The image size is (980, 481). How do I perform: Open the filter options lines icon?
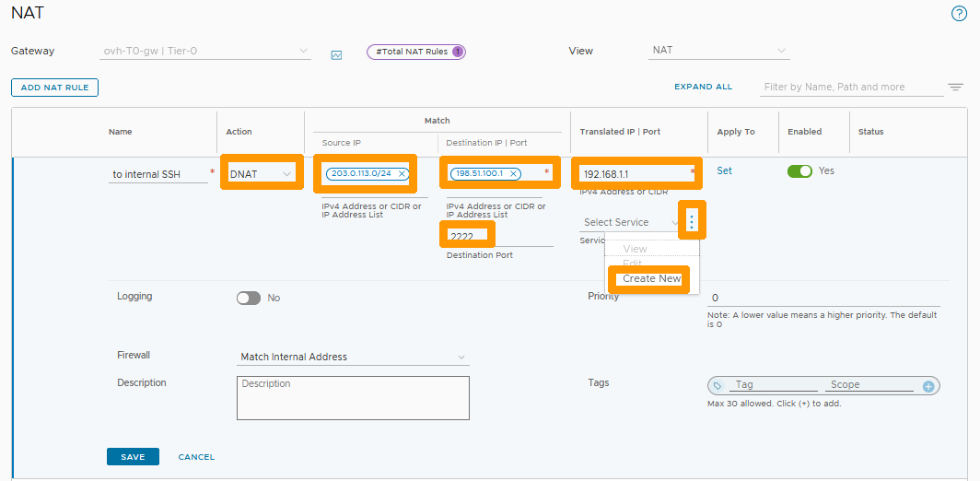coord(956,88)
